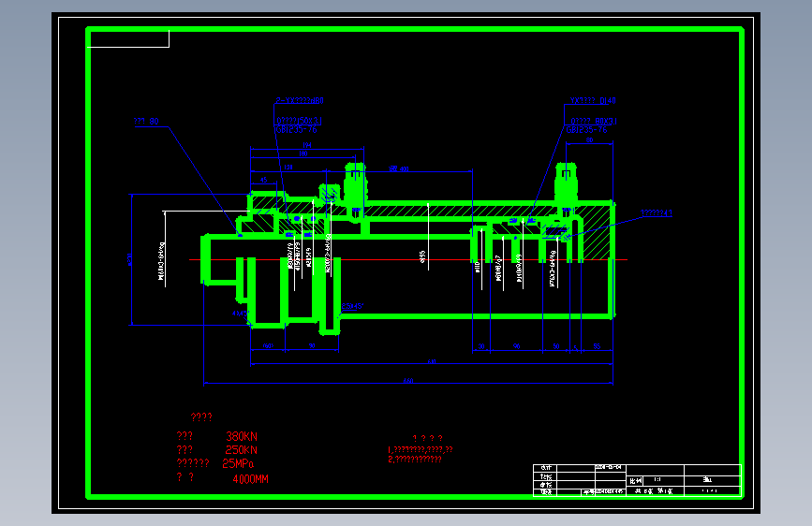The width and height of the screenshot is (812, 526).
Task: Click the ??? 80 leader annotation
Action: [146, 122]
